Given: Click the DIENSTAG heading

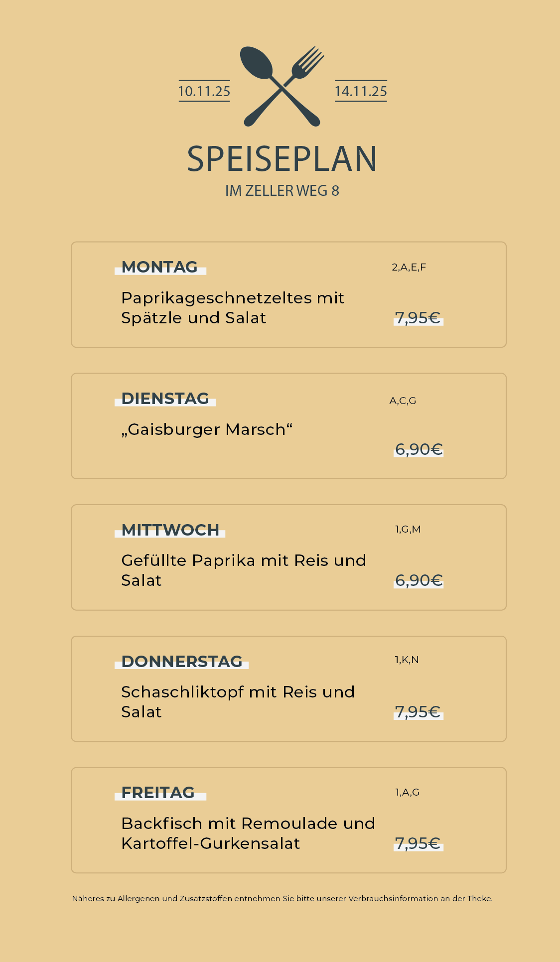Looking at the screenshot, I should [x=165, y=399].
